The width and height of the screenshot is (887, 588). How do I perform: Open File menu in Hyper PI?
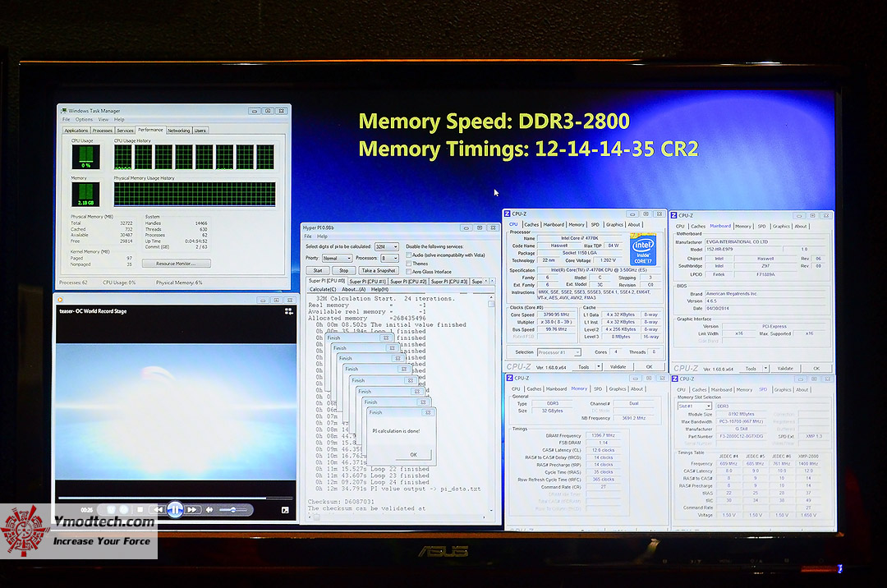pos(308,237)
